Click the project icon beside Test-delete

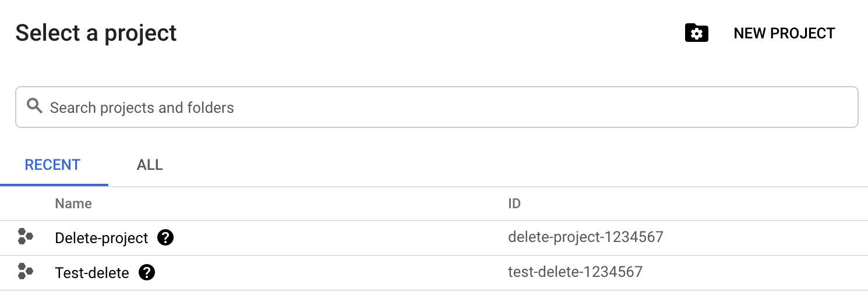point(25,271)
